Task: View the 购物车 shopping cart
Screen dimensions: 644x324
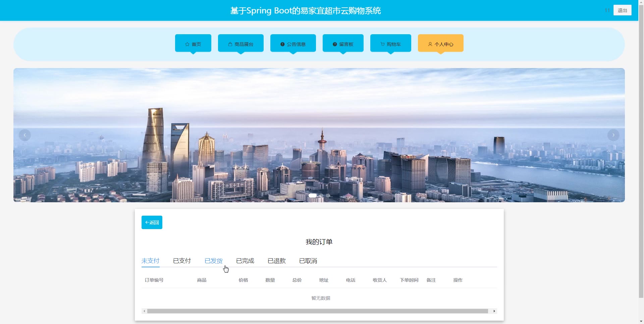Action: click(391, 43)
